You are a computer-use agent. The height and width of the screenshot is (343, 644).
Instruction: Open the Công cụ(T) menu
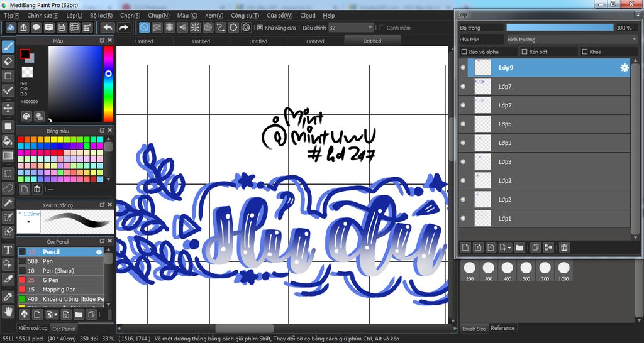245,16
